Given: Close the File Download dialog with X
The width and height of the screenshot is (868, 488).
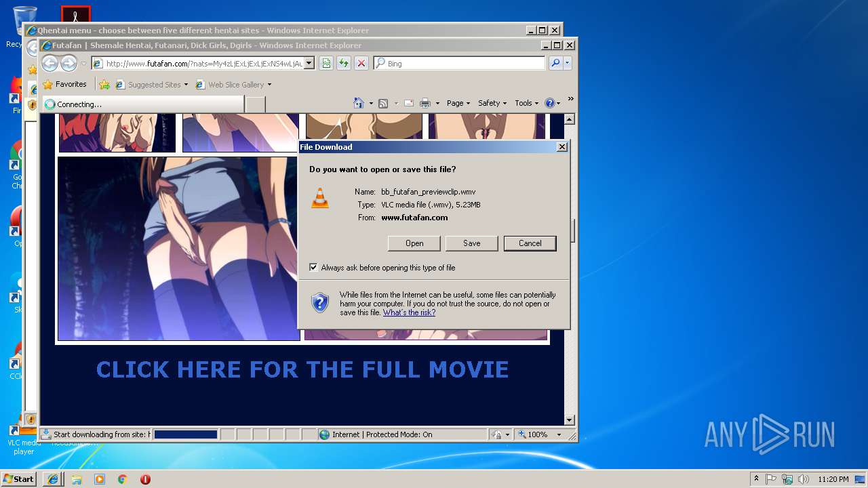Looking at the screenshot, I should (x=561, y=147).
